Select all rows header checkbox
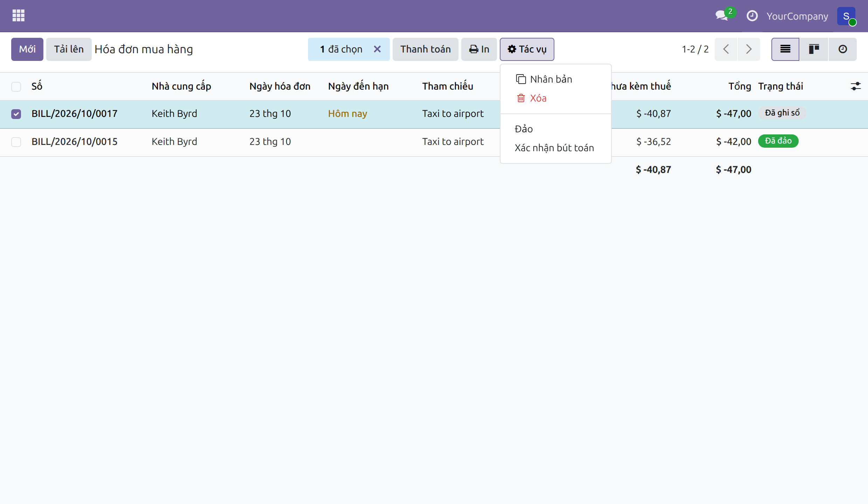Viewport: 868px width, 504px height. pyautogui.click(x=16, y=86)
